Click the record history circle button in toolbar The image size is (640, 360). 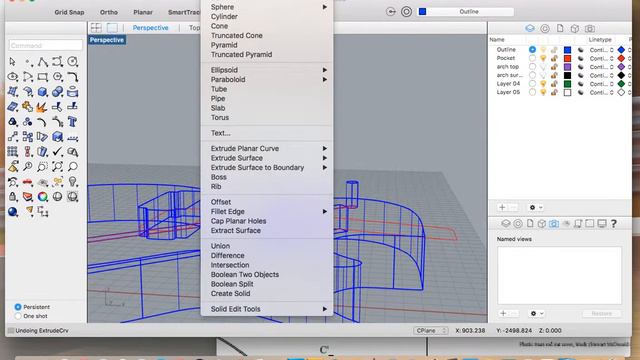pos(406,12)
